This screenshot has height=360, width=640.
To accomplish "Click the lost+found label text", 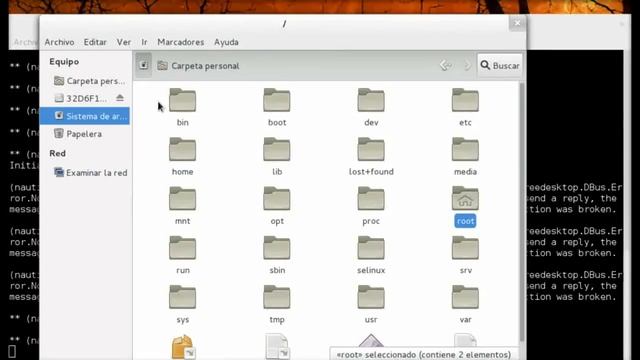I will (371, 172).
